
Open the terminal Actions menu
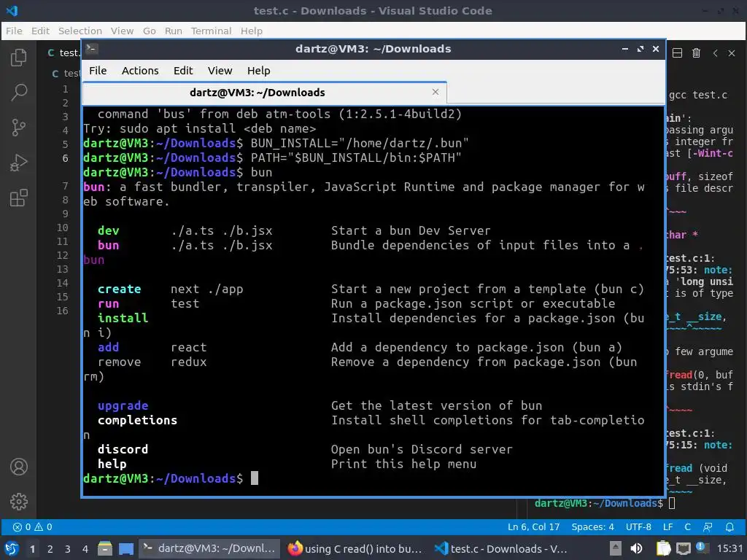(140, 71)
